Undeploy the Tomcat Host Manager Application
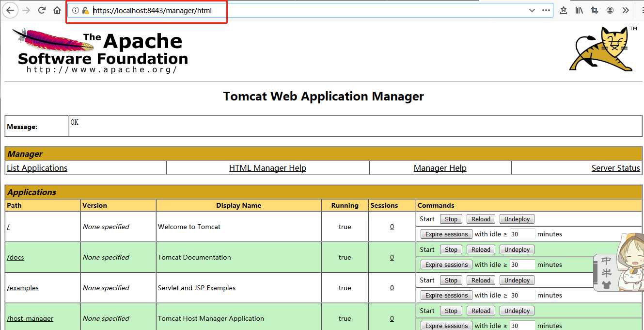 click(x=517, y=311)
